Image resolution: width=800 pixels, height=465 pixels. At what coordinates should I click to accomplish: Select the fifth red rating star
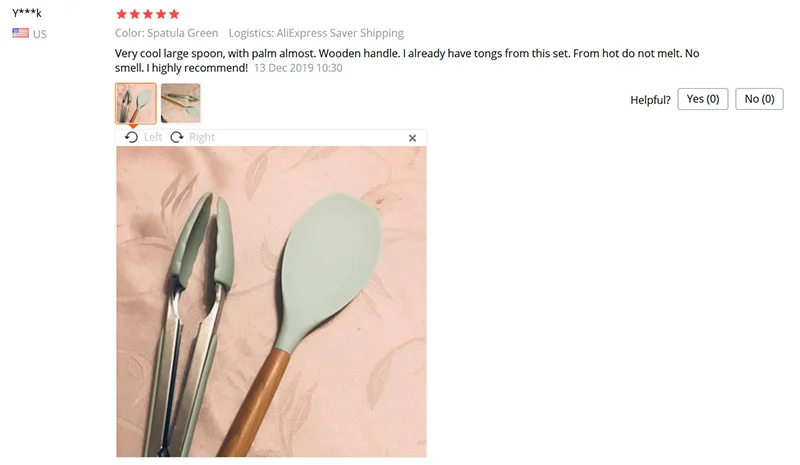tap(174, 14)
